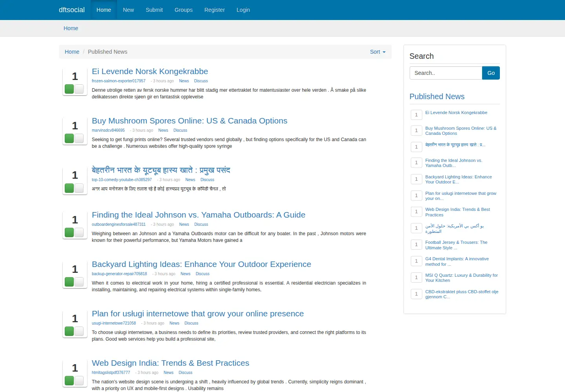Downvote the Ei Levende Norsk Kongekrabbe post
Image resolution: width=565 pixels, height=392 pixels.
tap(79, 89)
